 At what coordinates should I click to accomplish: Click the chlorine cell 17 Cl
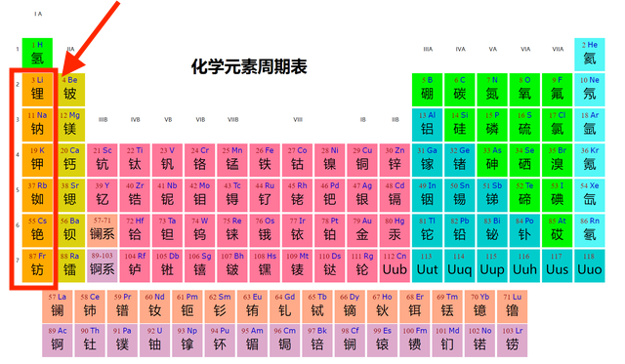coord(557,125)
